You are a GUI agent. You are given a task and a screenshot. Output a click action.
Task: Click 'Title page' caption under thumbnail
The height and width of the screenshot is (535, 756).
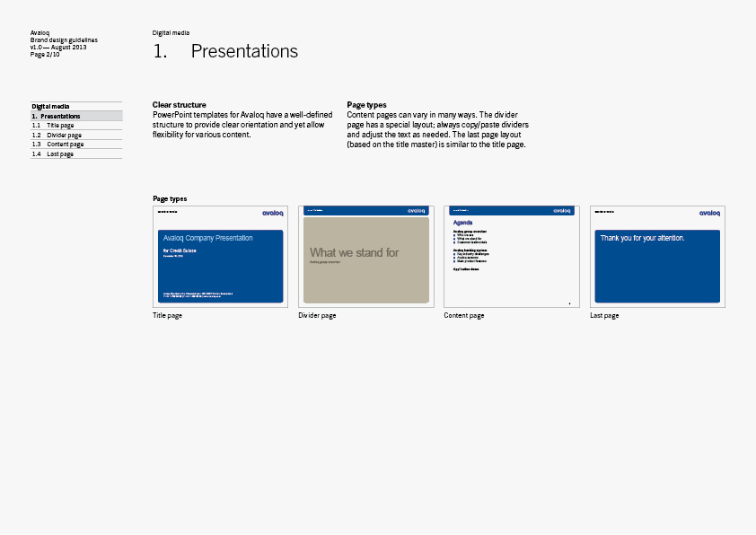tap(167, 315)
